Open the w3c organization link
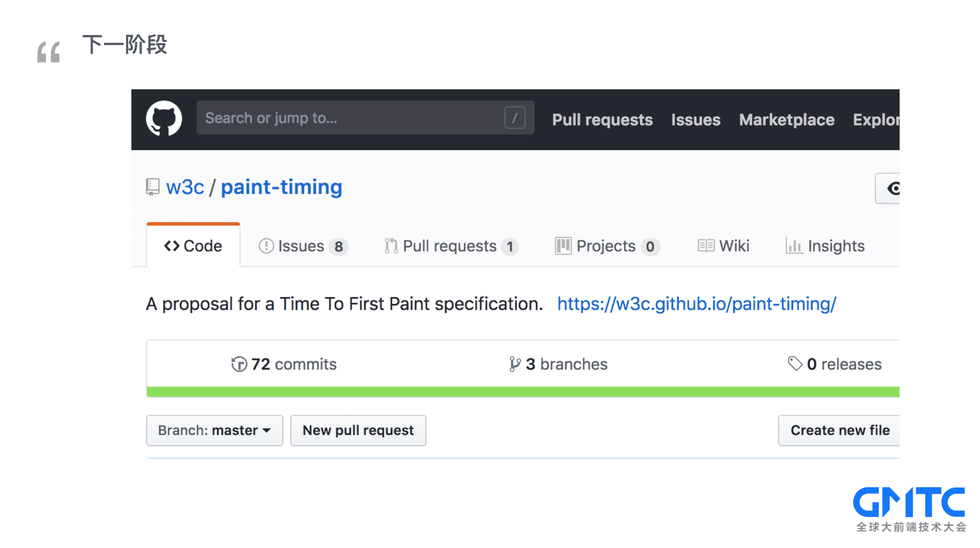The width and height of the screenshot is (980, 548). (185, 188)
